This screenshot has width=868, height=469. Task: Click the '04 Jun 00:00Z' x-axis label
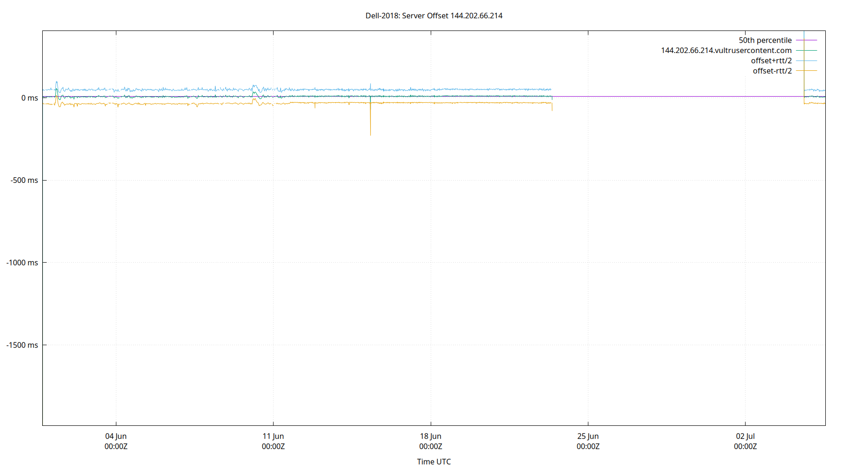[116, 441]
